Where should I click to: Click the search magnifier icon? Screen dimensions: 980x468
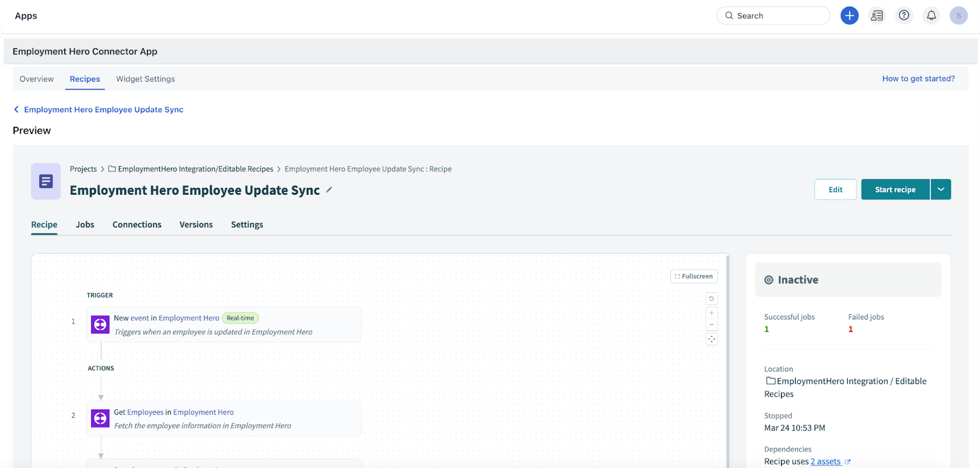(729, 15)
